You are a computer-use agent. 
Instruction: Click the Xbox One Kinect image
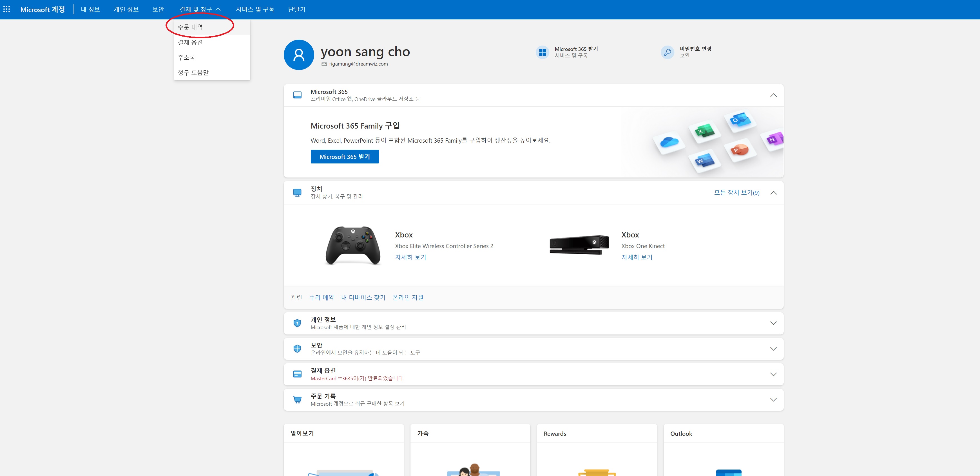[579, 244]
